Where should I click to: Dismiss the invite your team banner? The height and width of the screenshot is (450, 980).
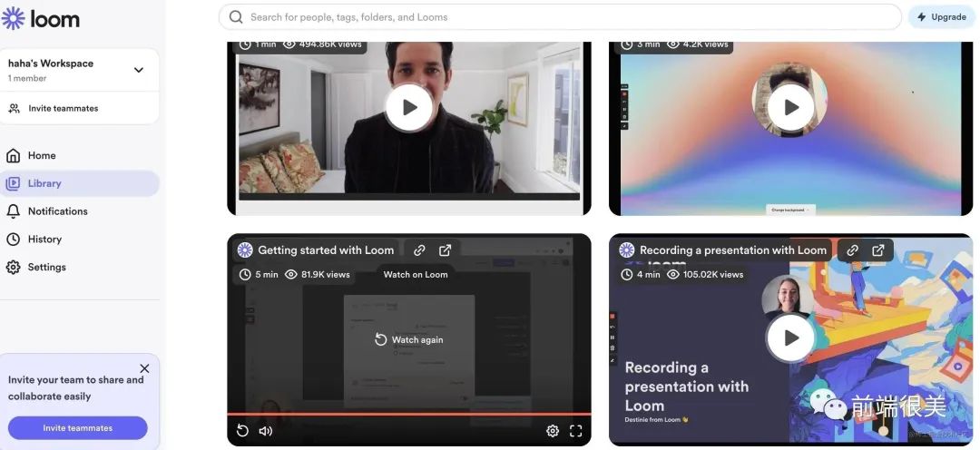point(144,368)
